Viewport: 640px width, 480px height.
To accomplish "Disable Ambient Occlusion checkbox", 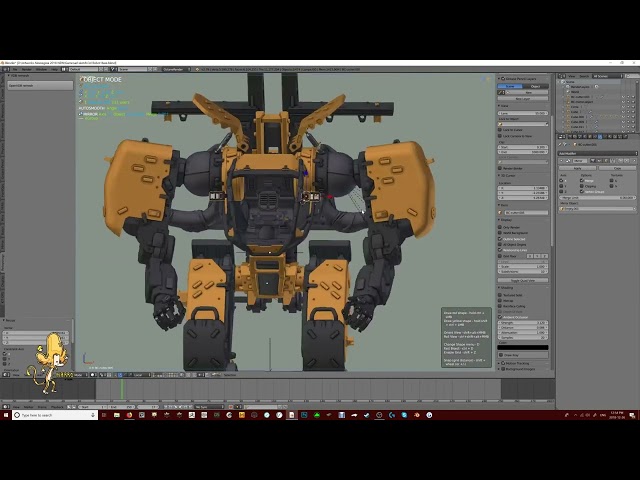I will pos(500,317).
